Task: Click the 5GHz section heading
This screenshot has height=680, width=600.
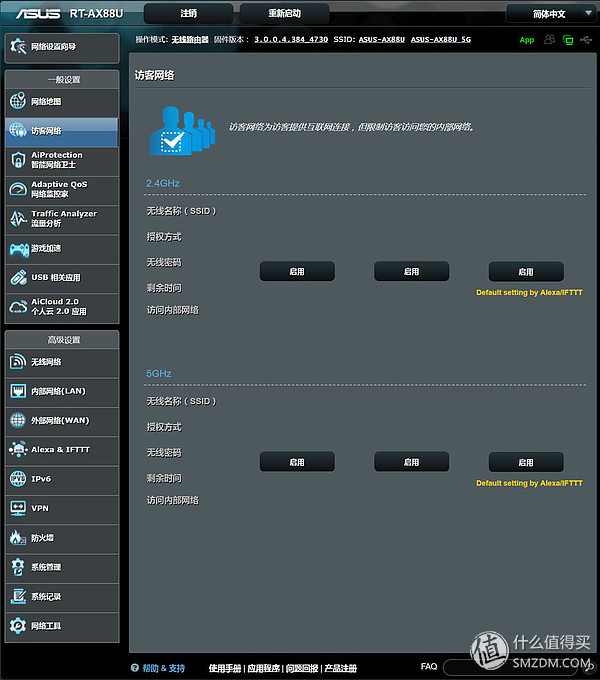Action: 159,373
